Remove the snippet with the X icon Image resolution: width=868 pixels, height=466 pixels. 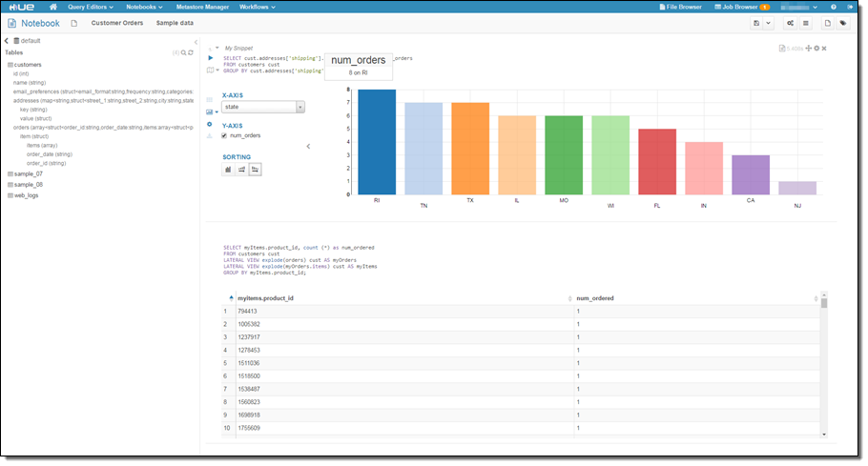(824, 48)
